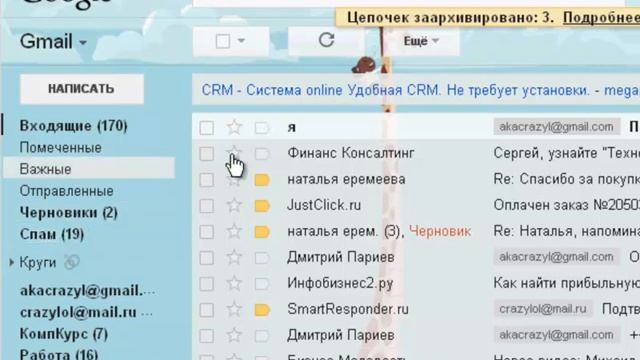The width and height of the screenshot is (640, 360).
Task: Star the first Дмитрий Париев email
Action: (x=234, y=258)
